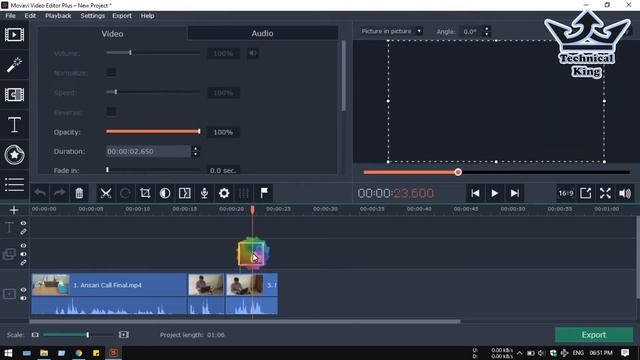Start Record audio with microphone icon
The height and width of the screenshot is (360, 640).
(204, 193)
